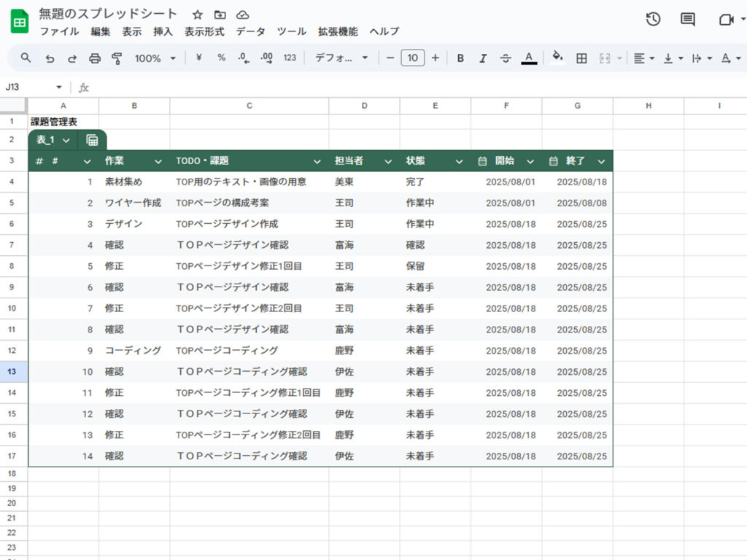The image size is (747, 560).
Task: Click the font size field showing 10
Action: [x=413, y=58]
